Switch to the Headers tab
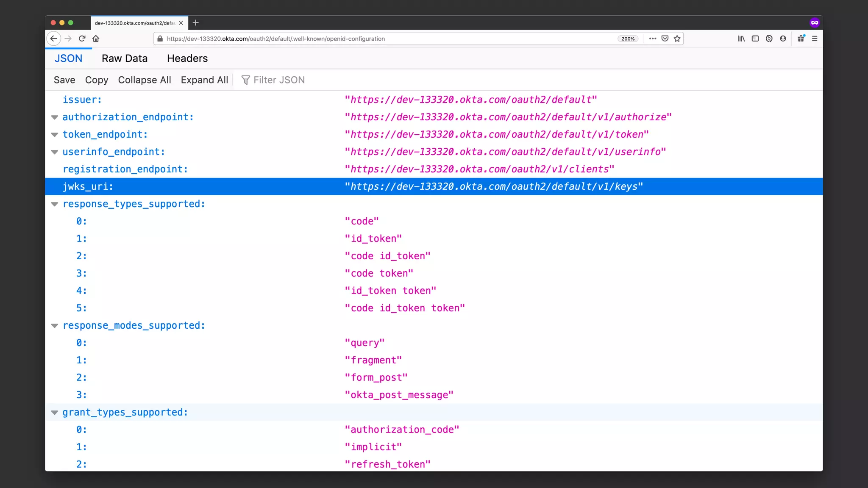Screen dimensions: 868x488 click(187, 58)
